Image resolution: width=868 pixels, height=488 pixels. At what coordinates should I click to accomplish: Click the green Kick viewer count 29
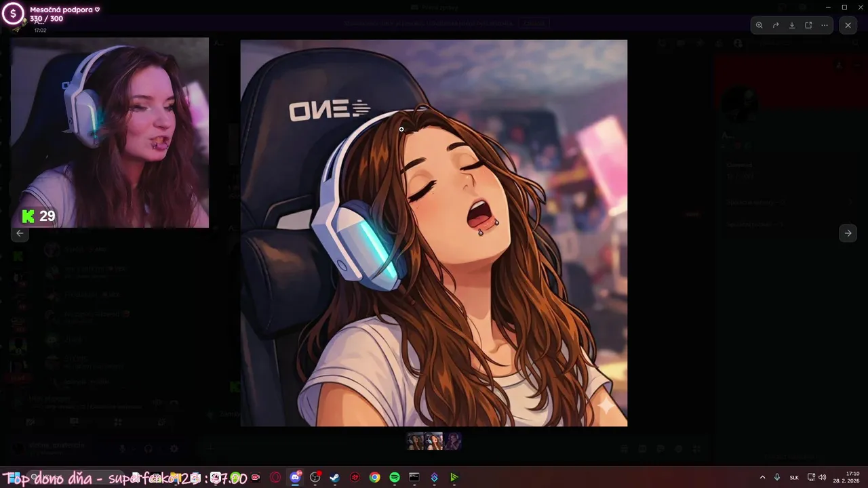(39, 216)
